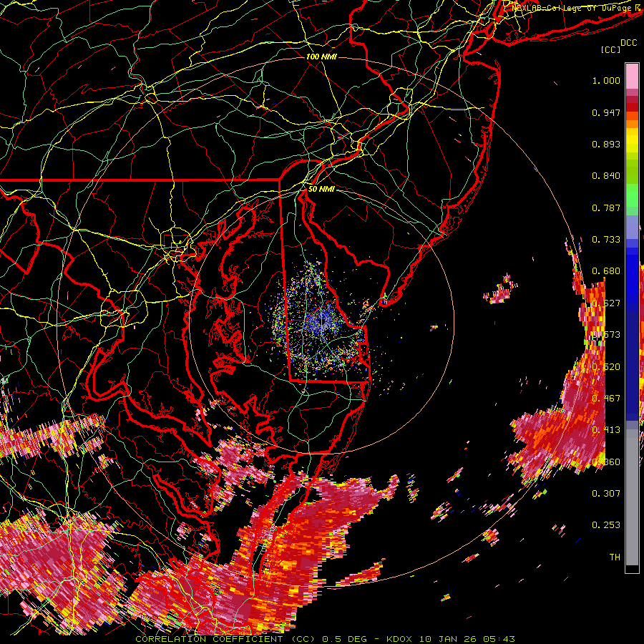Viewport: 644px width, 644px height.
Task: Click the KDOX station identifier
Action: 399,639
